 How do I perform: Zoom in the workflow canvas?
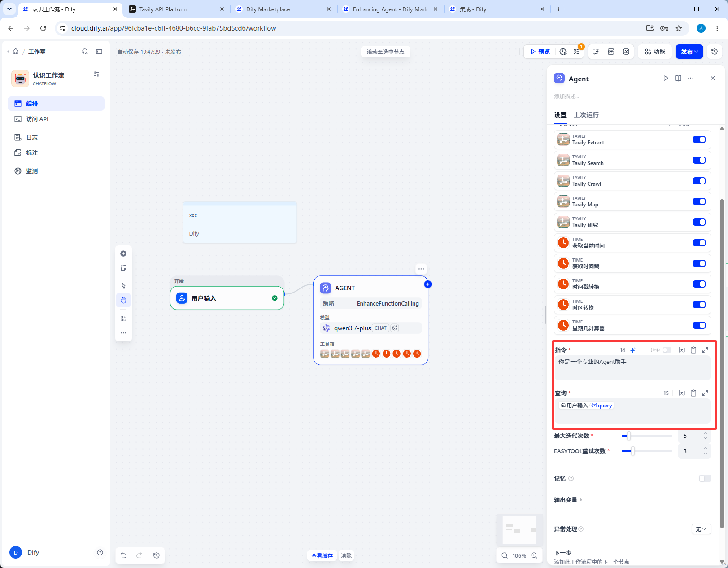click(534, 555)
